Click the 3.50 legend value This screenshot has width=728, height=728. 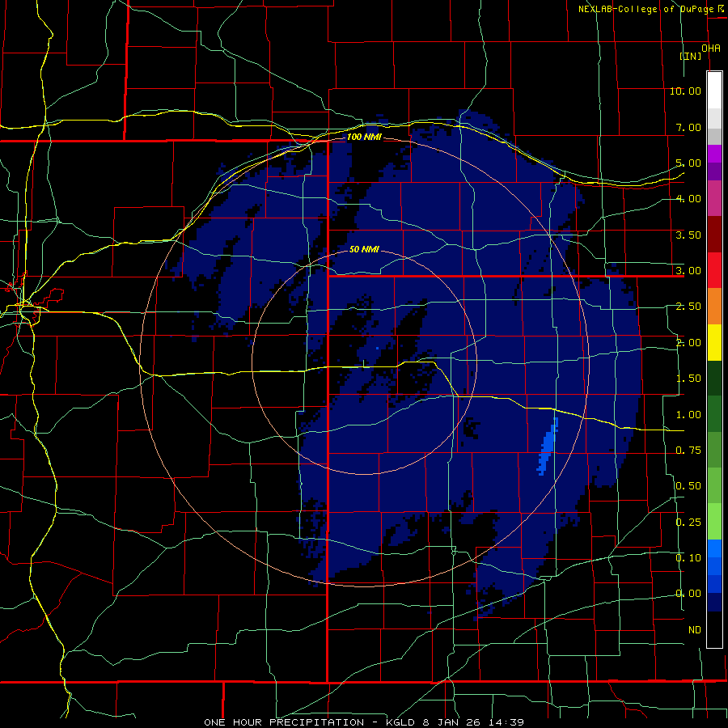tap(688, 235)
